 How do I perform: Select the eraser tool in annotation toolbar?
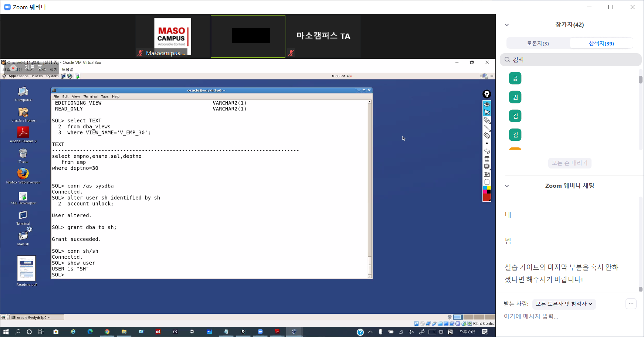pyautogui.click(x=487, y=136)
